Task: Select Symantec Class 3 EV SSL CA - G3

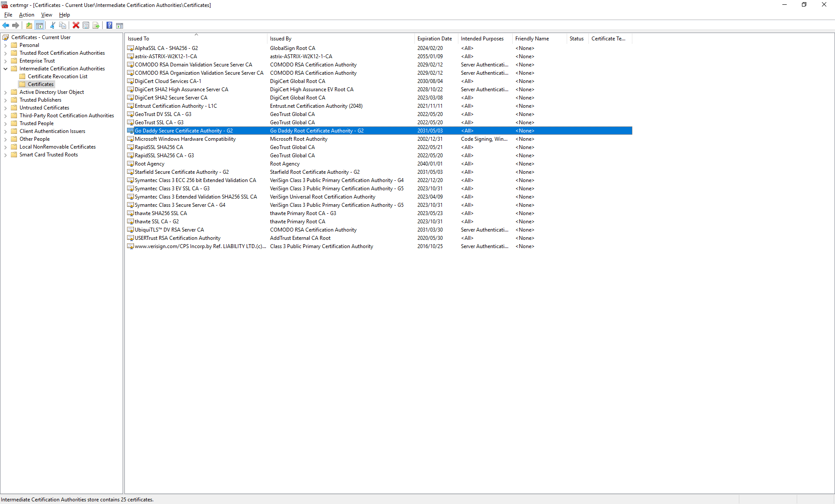Action: (172, 189)
